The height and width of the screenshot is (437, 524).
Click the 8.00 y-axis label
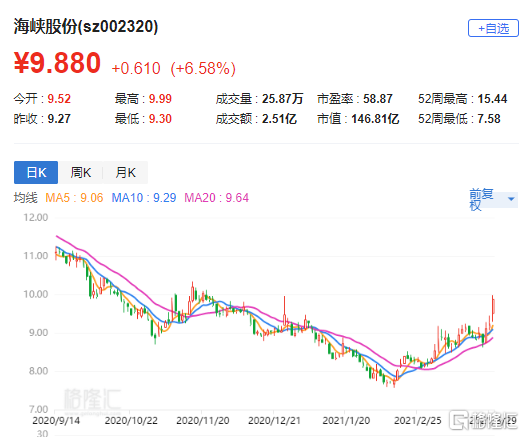click(x=38, y=371)
